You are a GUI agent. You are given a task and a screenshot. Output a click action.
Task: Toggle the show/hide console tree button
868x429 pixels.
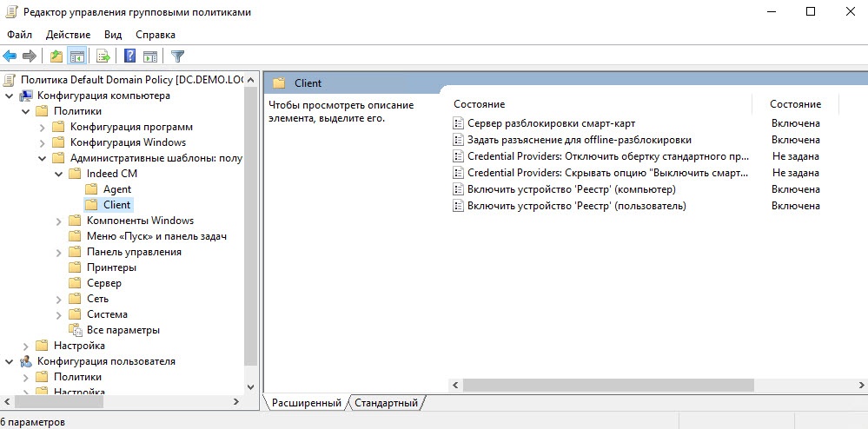[76, 56]
